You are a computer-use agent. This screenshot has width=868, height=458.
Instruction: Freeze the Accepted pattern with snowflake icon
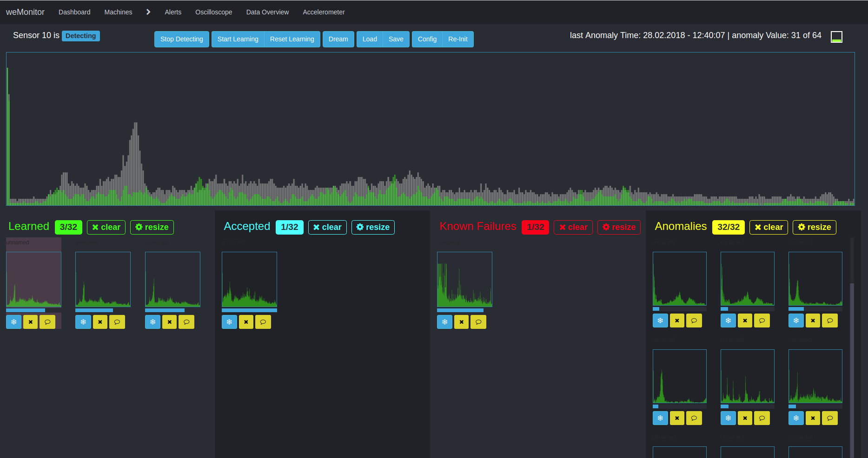tap(230, 322)
